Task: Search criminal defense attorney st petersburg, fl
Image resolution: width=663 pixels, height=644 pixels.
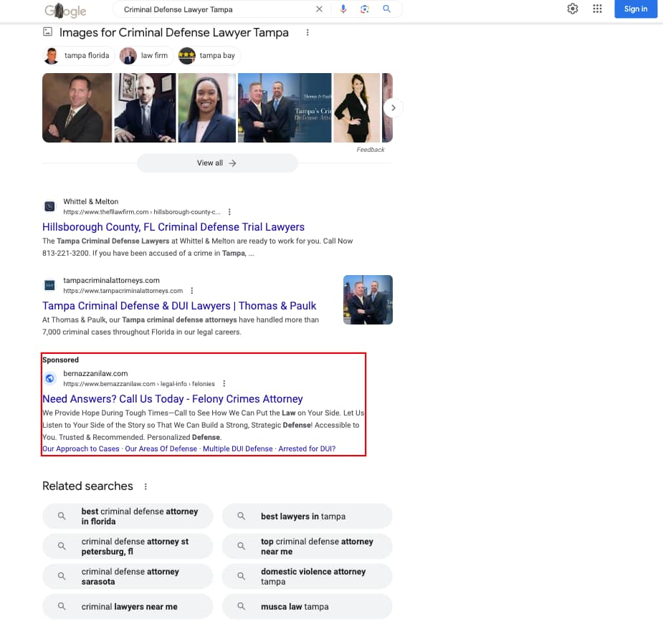Action: (128, 547)
